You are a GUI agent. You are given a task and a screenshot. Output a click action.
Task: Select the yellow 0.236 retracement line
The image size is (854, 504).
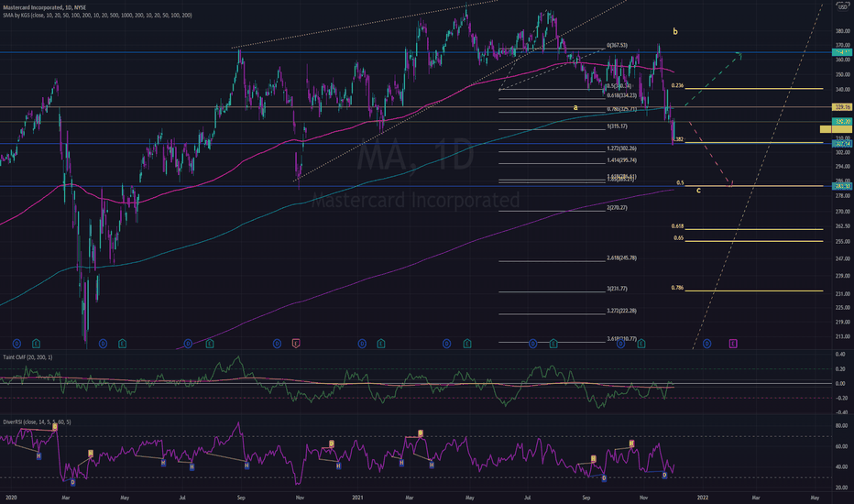click(x=754, y=88)
